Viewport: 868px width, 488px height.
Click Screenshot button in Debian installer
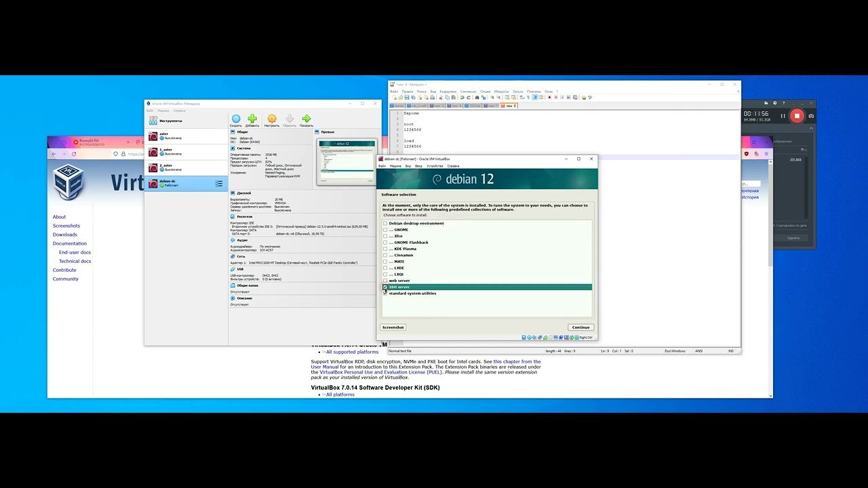click(393, 327)
